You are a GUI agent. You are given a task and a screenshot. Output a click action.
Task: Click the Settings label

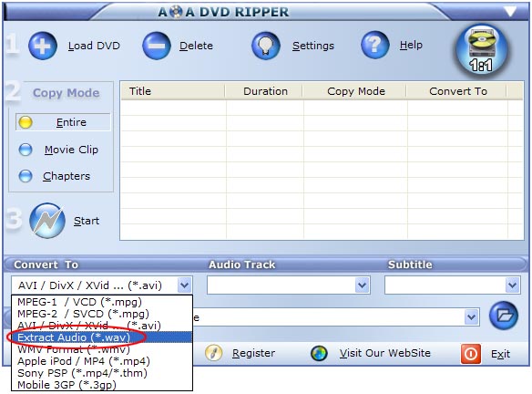[x=313, y=46]
